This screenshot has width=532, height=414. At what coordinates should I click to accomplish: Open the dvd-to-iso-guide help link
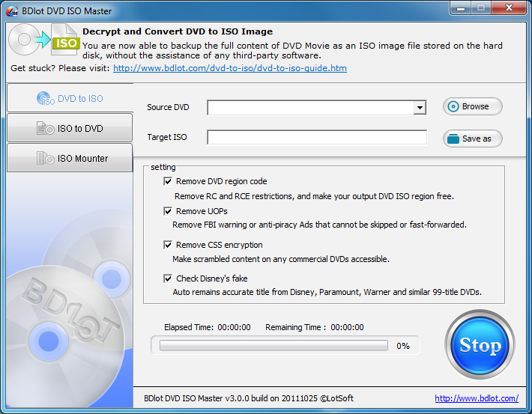(x=230, y=68)
